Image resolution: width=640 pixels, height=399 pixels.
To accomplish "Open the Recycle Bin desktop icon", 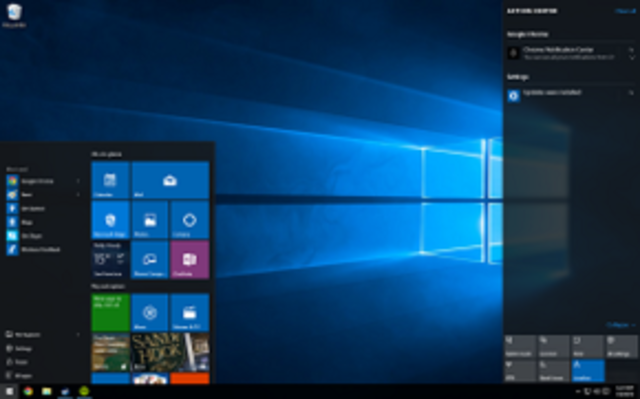I will coord(14,16).
